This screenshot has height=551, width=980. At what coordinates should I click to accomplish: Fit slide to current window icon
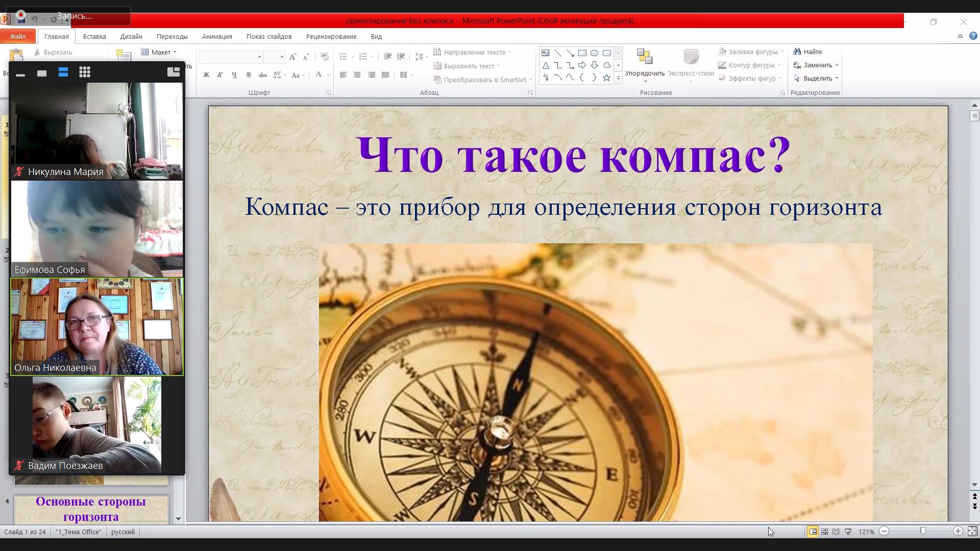(x=972, y=532)
